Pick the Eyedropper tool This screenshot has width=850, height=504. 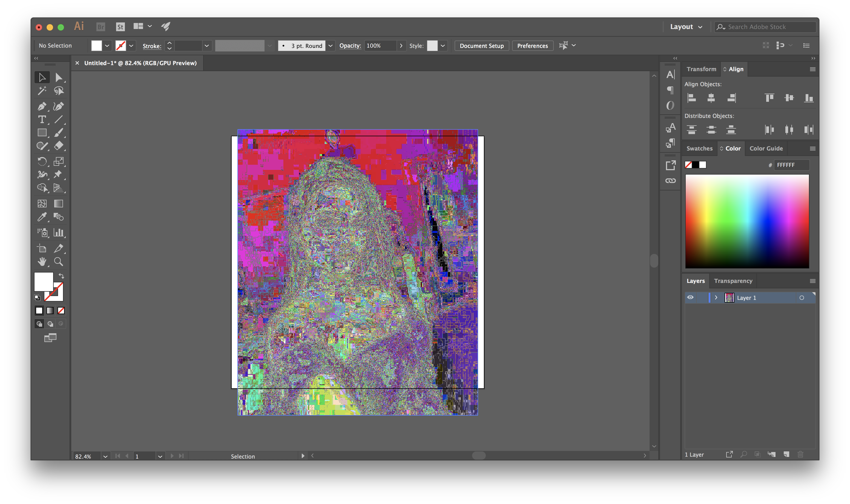(42, 217)
